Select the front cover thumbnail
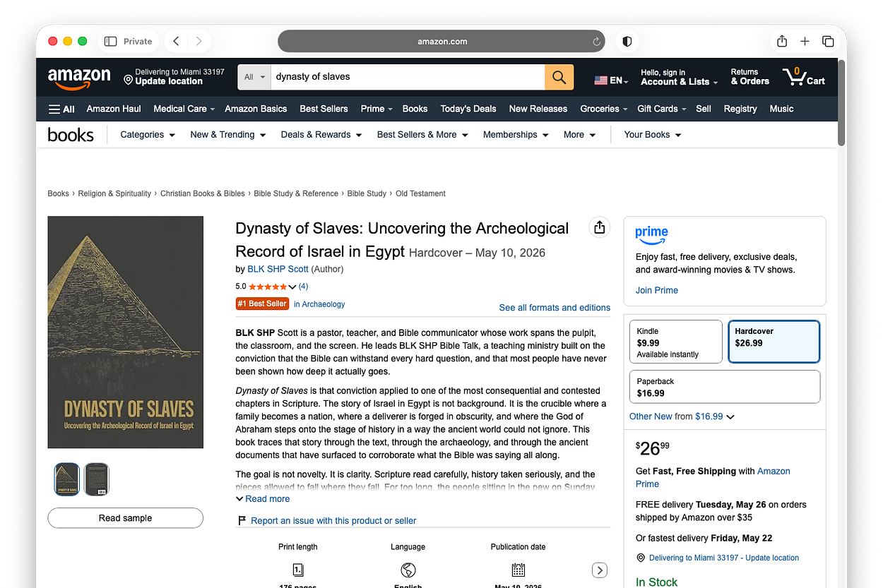The image size is (883, 588). 67,479
